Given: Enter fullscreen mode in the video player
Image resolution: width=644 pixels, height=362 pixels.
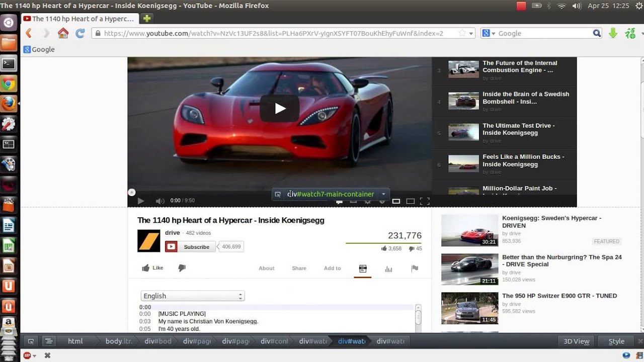Looking at the screenshot, I should point(425,201).
